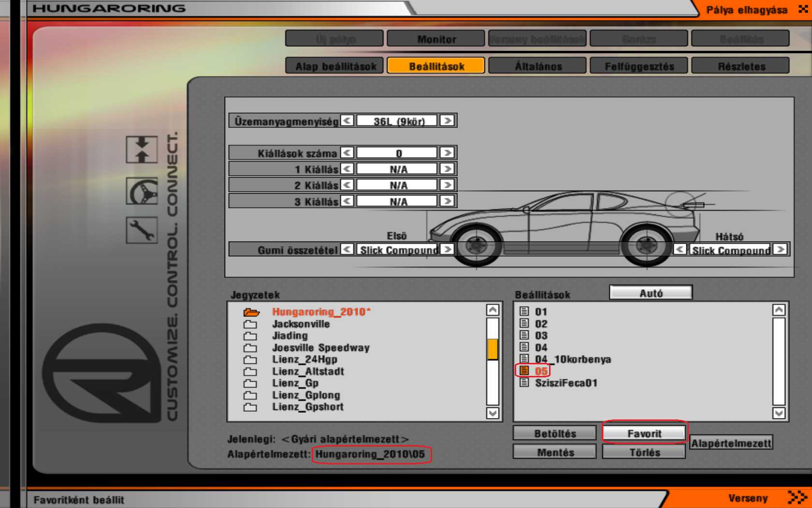812x508 pixels.
Task: Click the front Slick Compound value field
Action: 397,250
